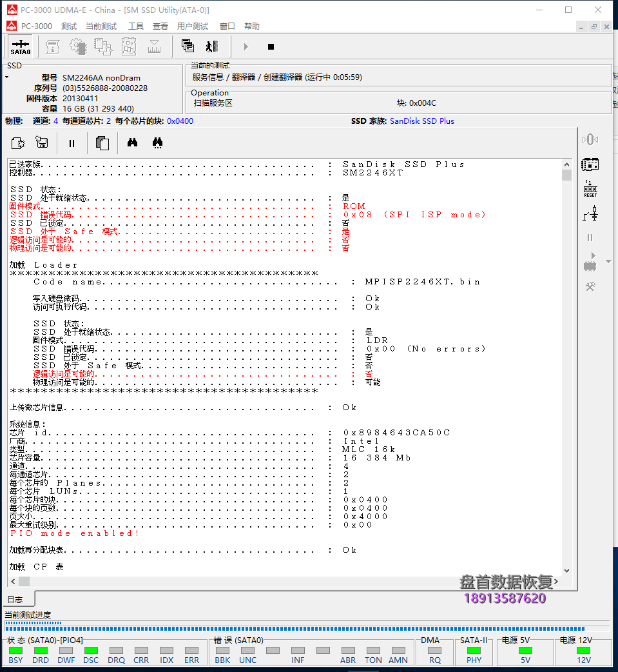Search the log with binoculars icon

click(x=132, y=143)
